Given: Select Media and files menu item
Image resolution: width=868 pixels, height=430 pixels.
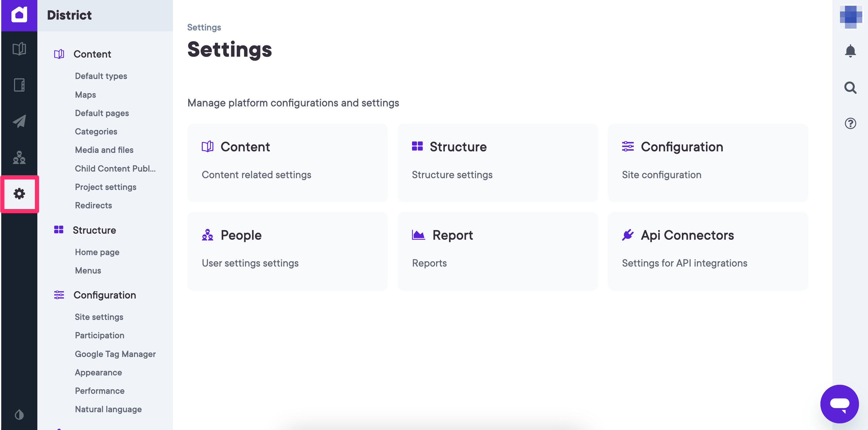Looking at the screenshot, I should 104,150.
